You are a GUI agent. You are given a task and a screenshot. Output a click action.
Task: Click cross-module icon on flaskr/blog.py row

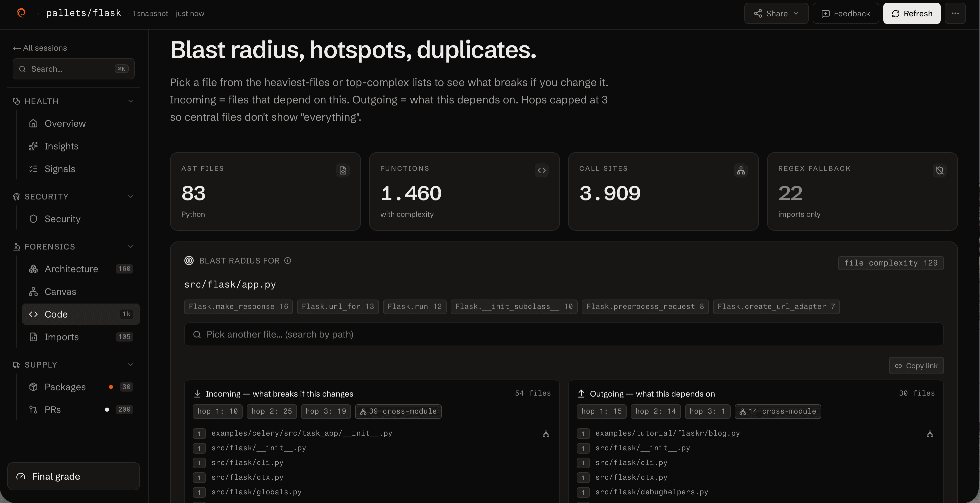coord(930,434)
